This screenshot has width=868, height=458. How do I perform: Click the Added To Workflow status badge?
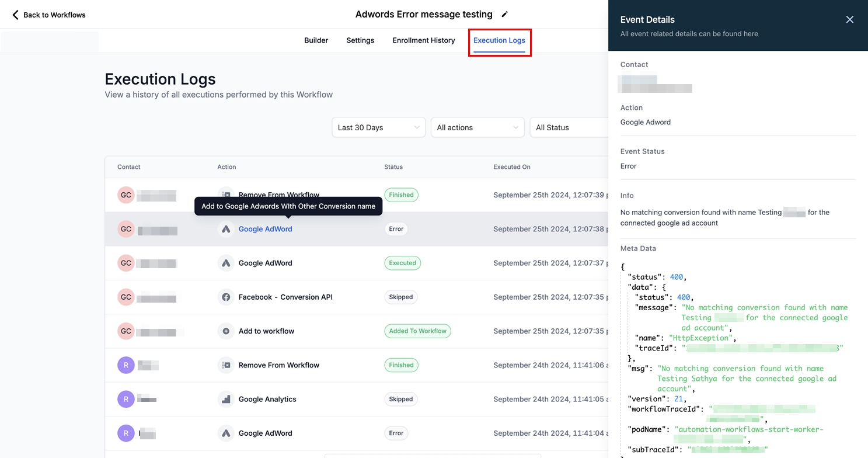click(x=417, y=331)
